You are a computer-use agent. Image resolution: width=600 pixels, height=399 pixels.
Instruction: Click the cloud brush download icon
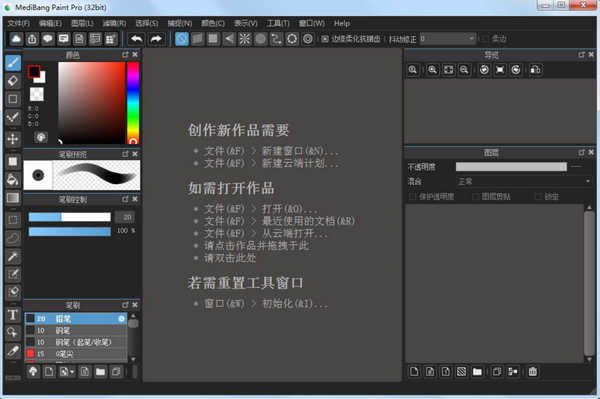point(33,371)
